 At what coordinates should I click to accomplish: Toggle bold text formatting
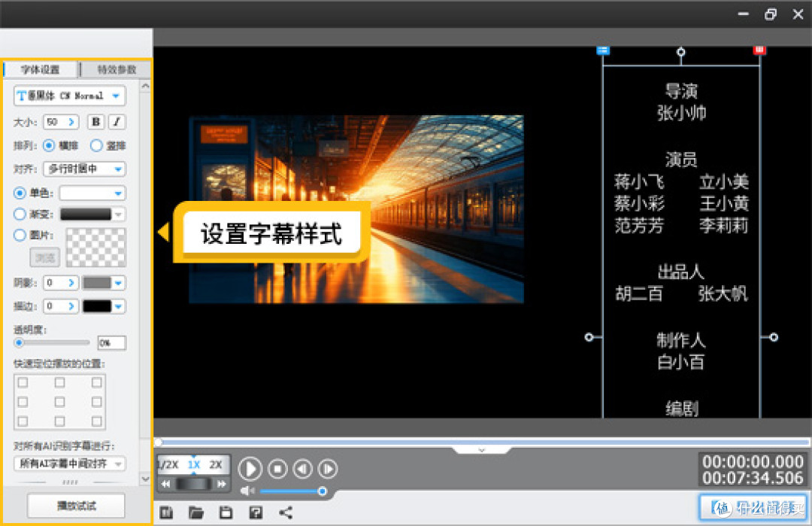click(95, 122)
